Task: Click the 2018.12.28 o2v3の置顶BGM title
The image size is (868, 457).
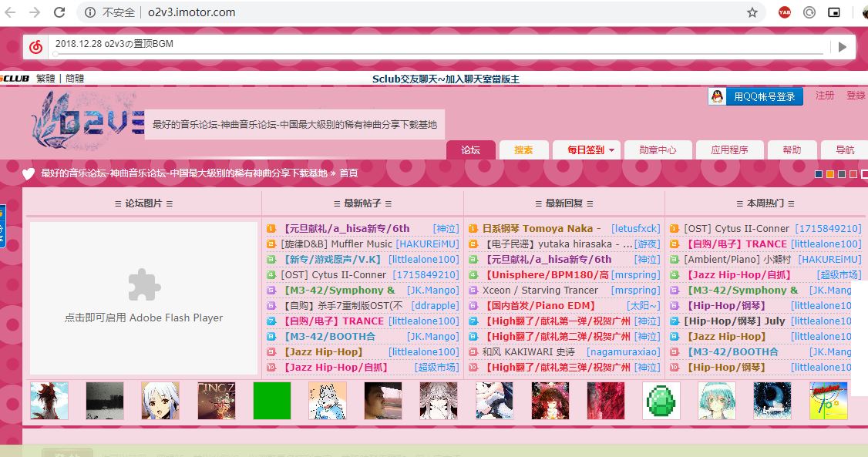Action: pos(114,44)
